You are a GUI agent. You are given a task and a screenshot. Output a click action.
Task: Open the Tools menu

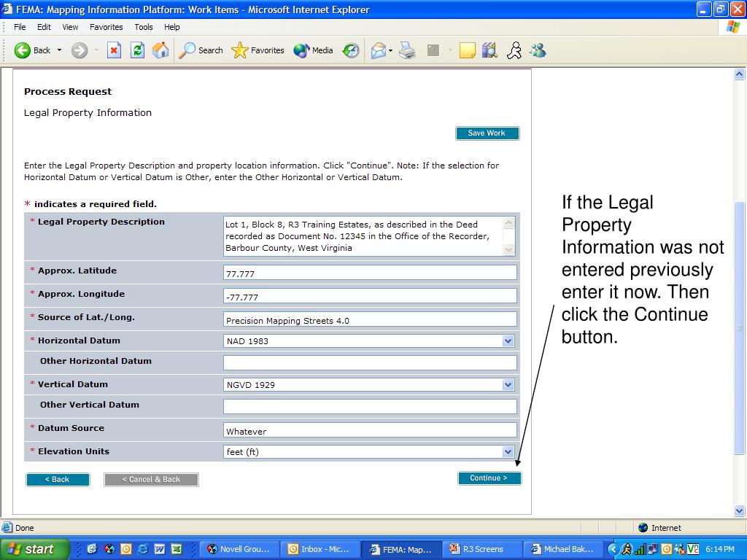point(144,27)
